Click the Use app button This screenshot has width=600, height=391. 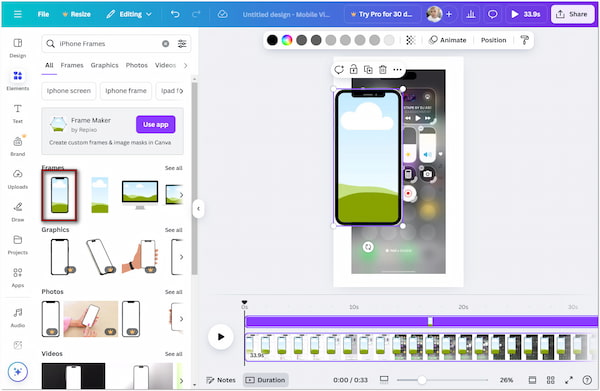point(156,124)
